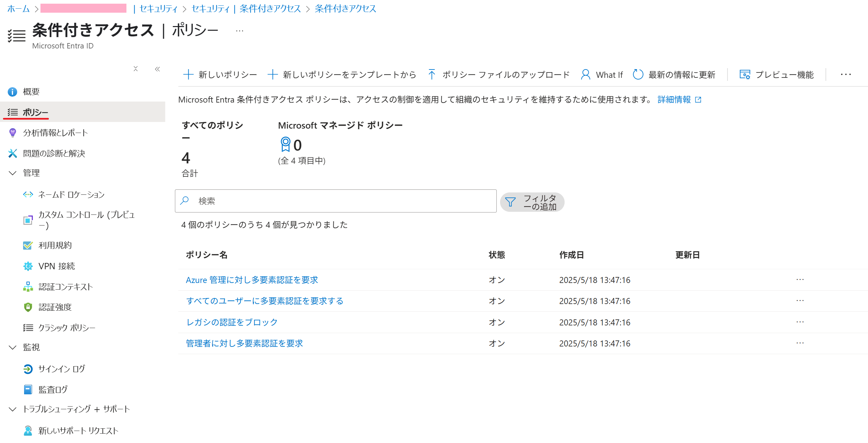Collapse トラブルシューティング + サポート section
The height and width of the screenshot is (443, 868).
click(12, 409)
